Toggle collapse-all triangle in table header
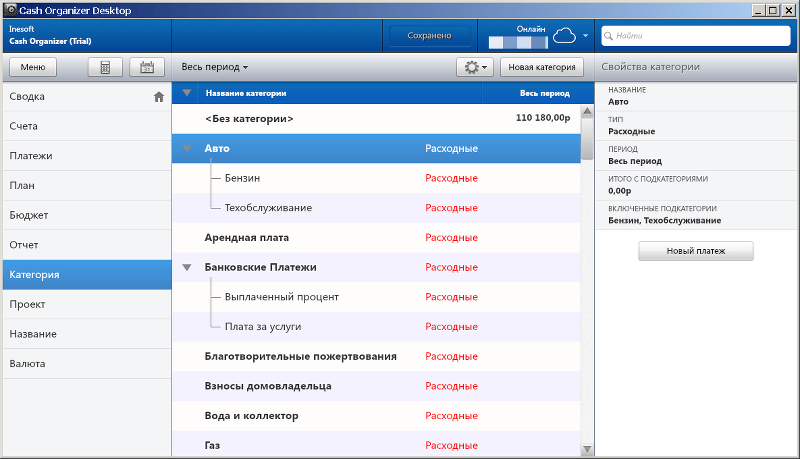800x459 pixels. click(187, 93)
